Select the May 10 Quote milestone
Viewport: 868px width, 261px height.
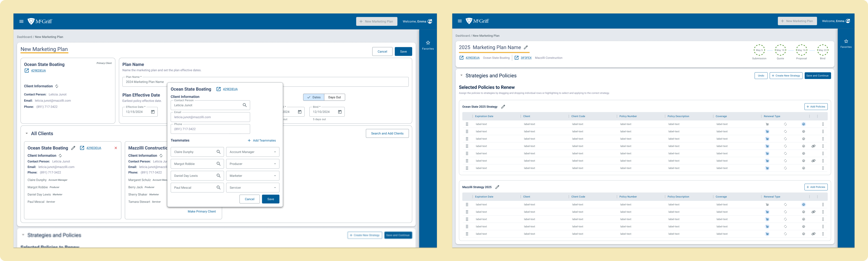tap(780, 50)
